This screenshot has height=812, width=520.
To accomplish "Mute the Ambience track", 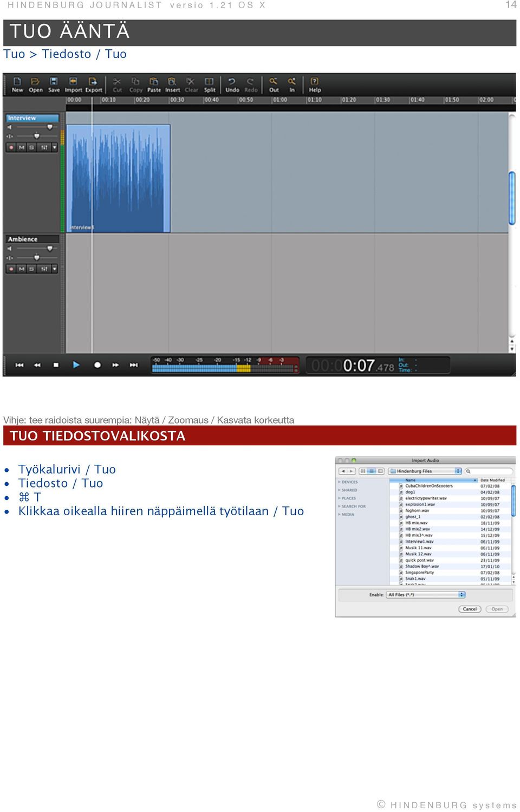I will pyautogui.click(x=22, y=269).
